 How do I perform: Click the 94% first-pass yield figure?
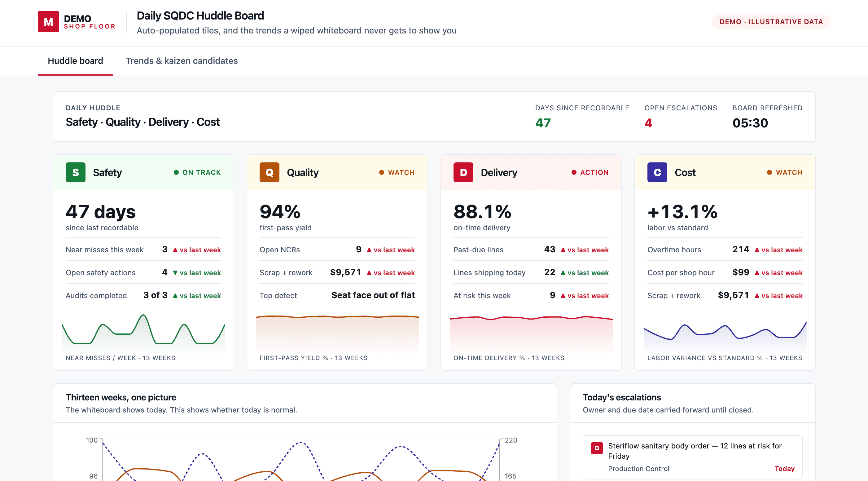point(280,212)
